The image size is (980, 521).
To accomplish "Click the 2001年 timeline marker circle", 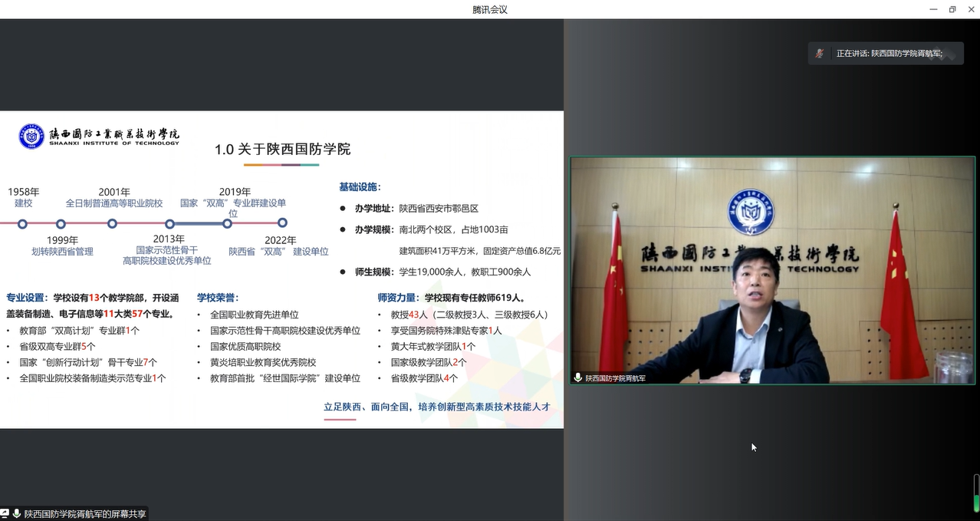I will click(113, 224).
